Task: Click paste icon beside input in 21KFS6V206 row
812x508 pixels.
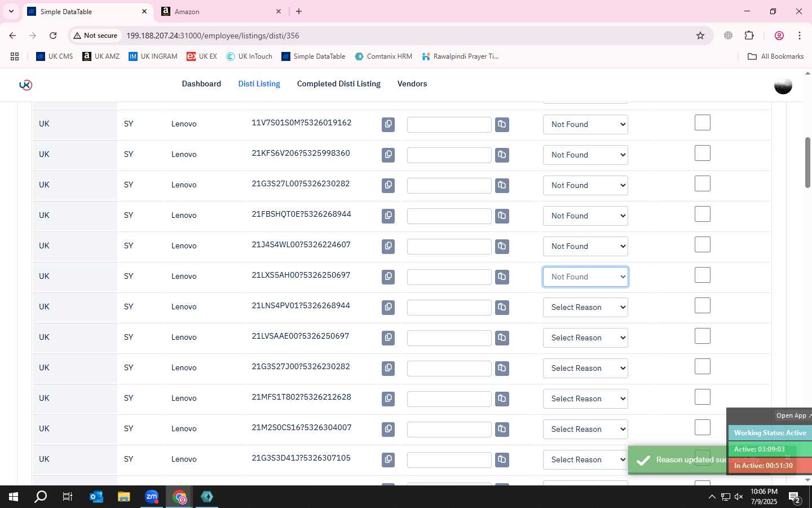Action: (x=502, y=155)
